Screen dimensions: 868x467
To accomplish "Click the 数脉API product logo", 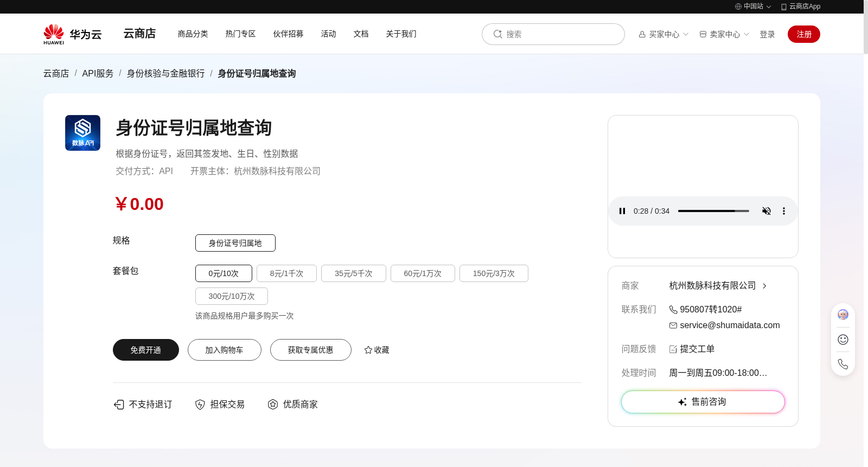I will [x=82, y=133].
